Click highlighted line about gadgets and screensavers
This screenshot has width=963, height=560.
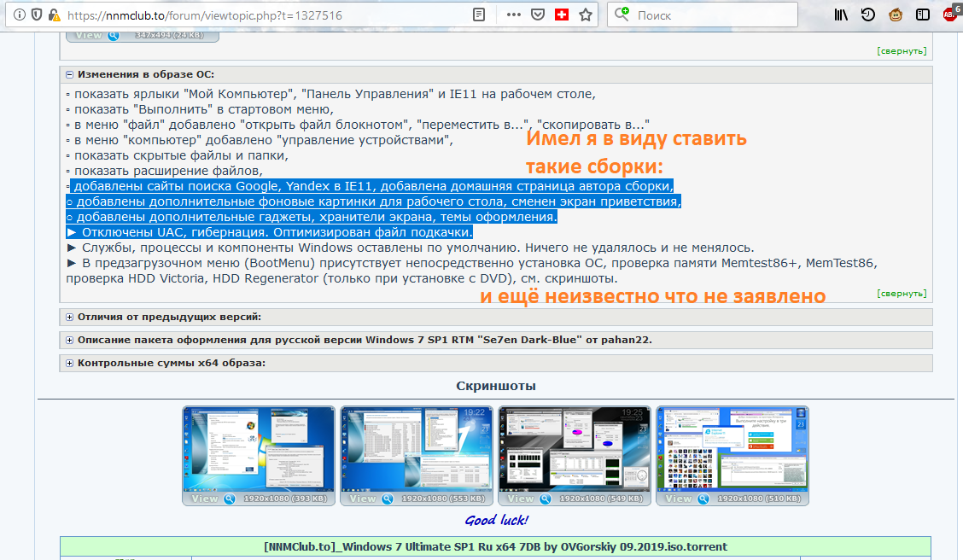pos(312,217)
